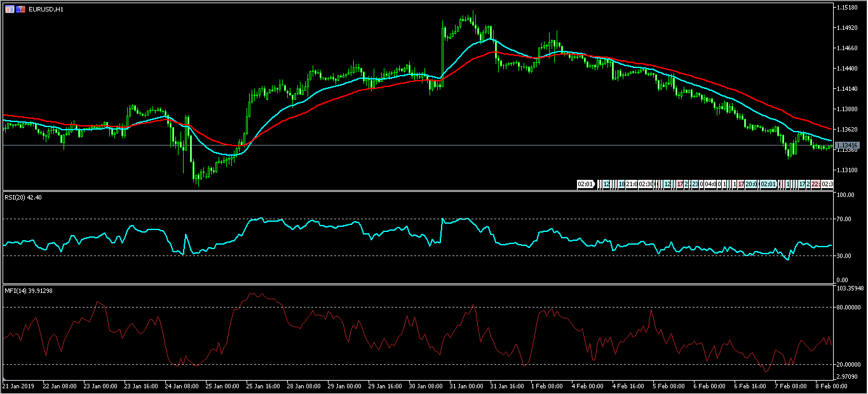Click the 1.13620 price scale value
868x394 pixels.
847,130
